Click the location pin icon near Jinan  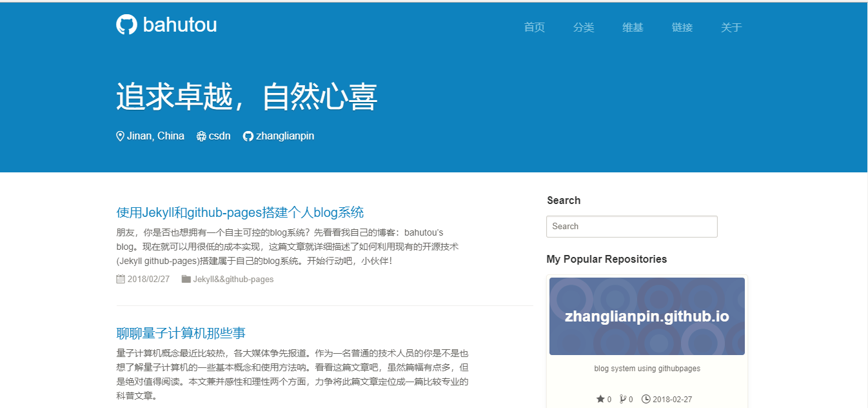click(120, 136)
